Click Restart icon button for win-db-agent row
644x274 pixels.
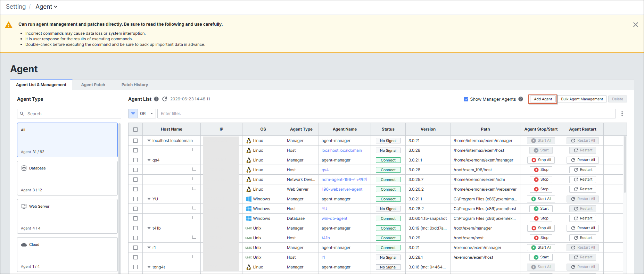click(583, 218)
